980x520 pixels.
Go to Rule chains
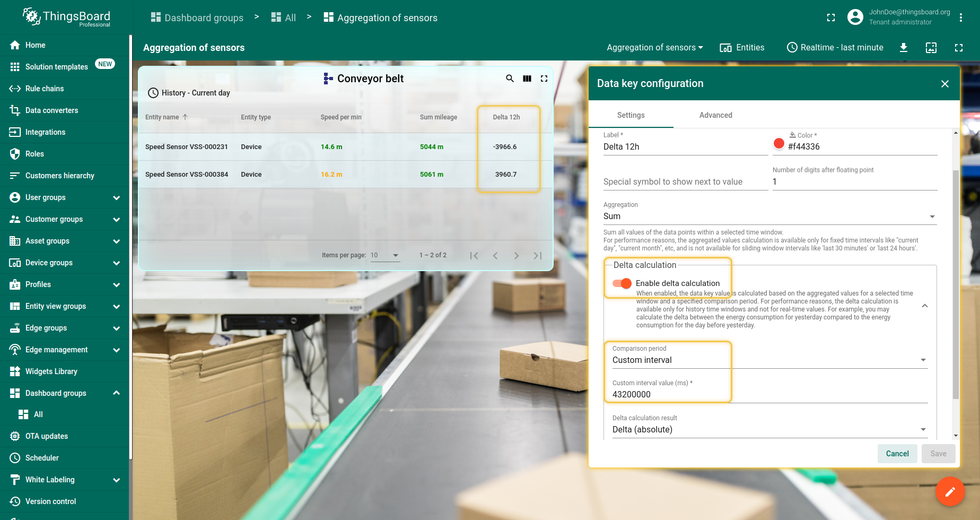pyautogui.click(x=64, y=89)
